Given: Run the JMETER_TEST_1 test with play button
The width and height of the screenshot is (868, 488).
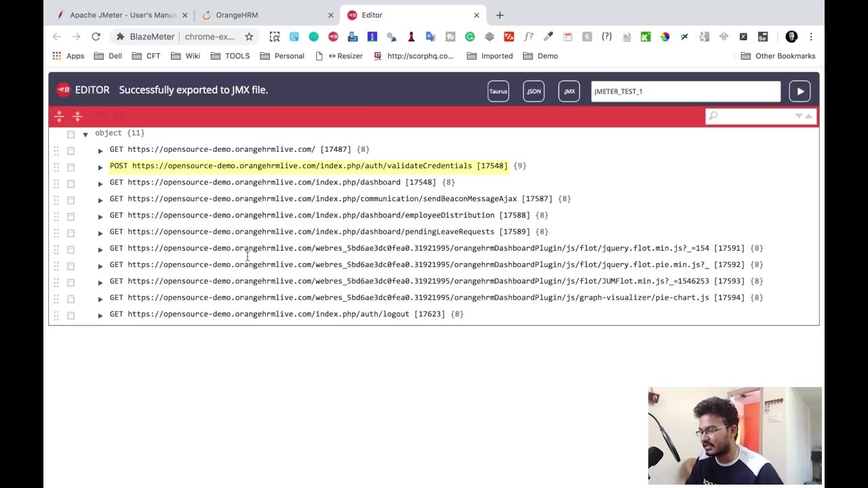Looking at the screenshot, I should coord(800,91).
